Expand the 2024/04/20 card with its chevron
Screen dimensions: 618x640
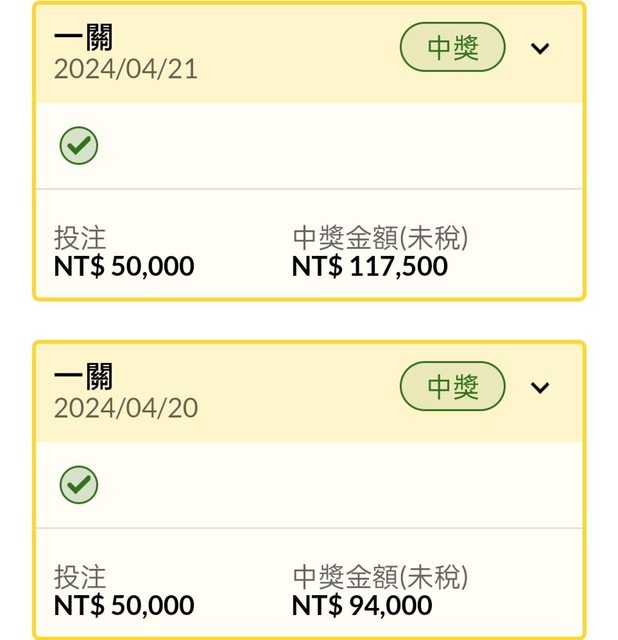(540, 387)
